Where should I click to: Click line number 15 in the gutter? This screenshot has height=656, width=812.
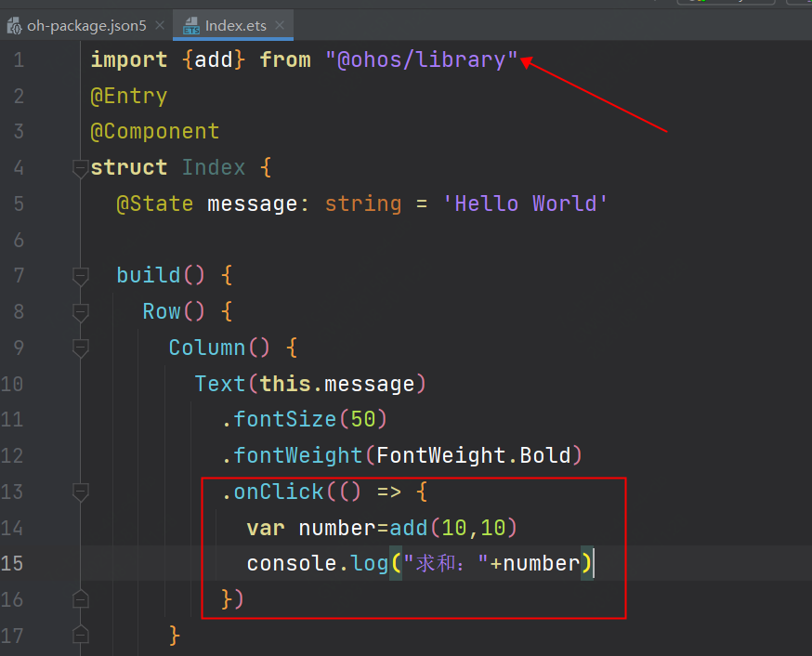click(12, 563)
